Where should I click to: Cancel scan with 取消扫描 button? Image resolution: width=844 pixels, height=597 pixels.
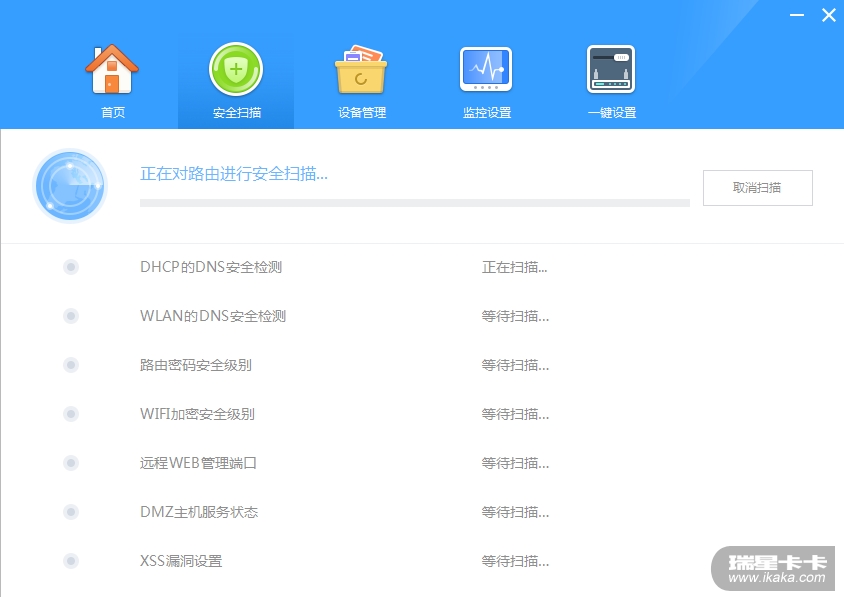coord(757,188)
